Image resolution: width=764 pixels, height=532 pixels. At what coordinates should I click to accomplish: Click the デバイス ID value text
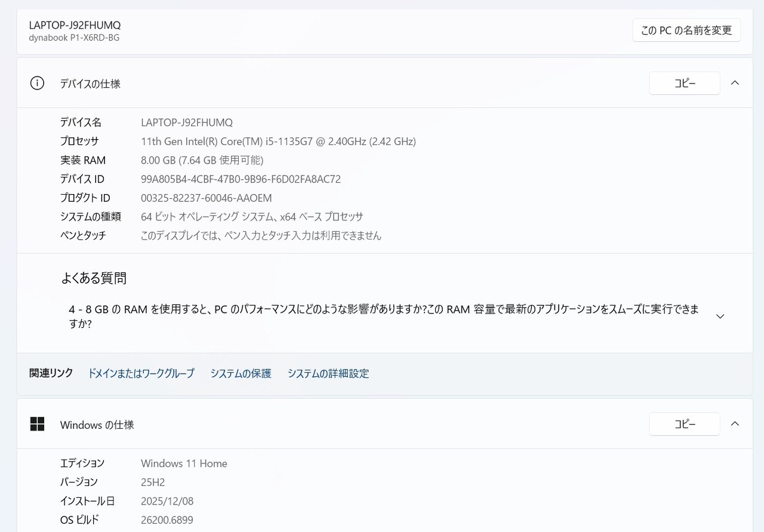[x=241, y=179]
